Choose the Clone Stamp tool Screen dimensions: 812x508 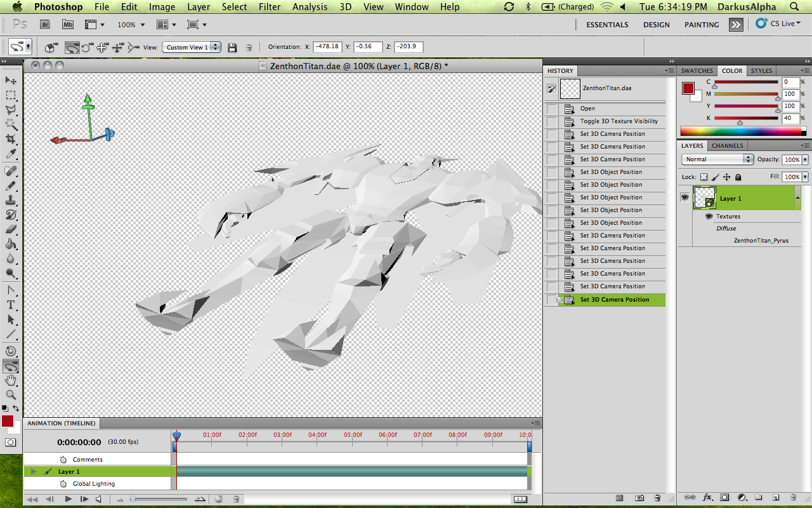[11, 200]
